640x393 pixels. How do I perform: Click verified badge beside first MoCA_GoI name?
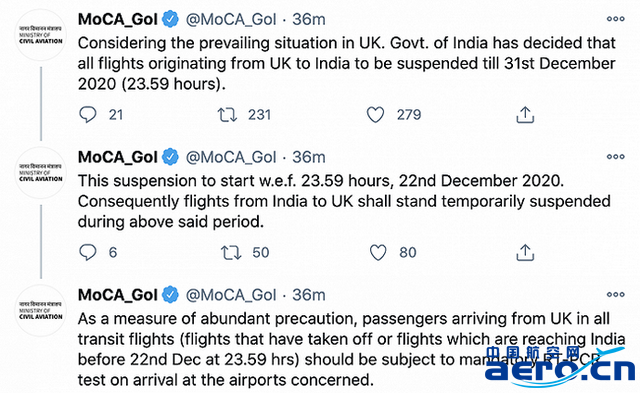tap(171, 19)
